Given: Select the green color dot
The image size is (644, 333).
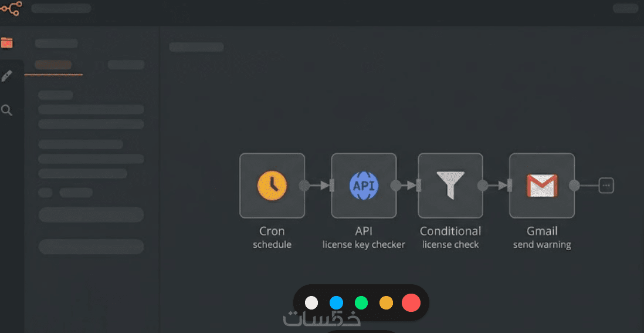Looking at the screenshot, I should (361, 303).
